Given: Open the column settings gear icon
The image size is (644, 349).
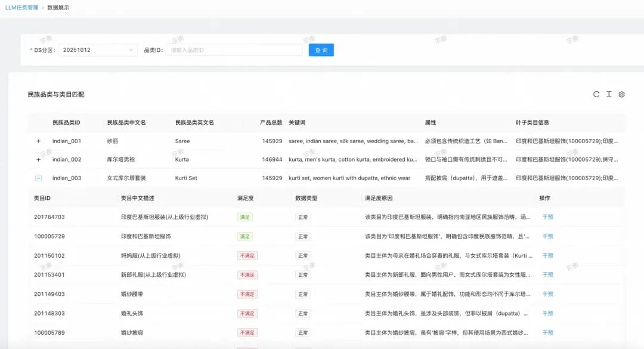Looking at the screenshot, I should pyautogui.click(x=621, y=94).
